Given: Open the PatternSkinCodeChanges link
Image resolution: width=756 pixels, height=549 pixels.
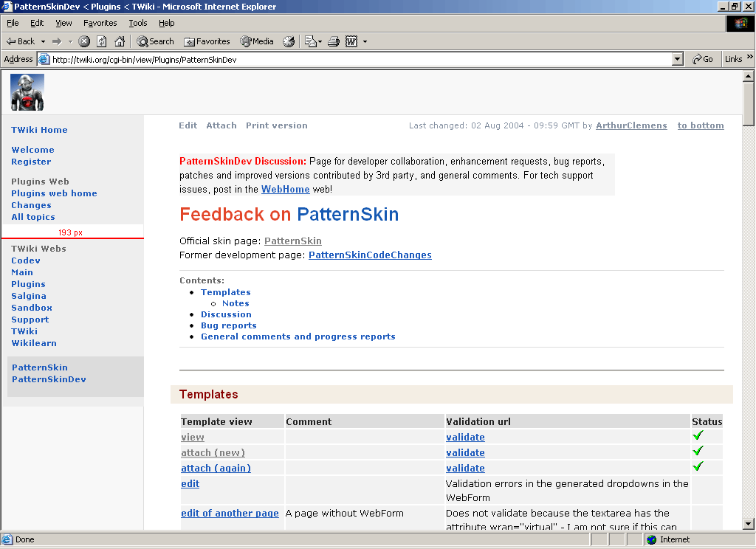Looking at the screenshot, I should [370, 255].
